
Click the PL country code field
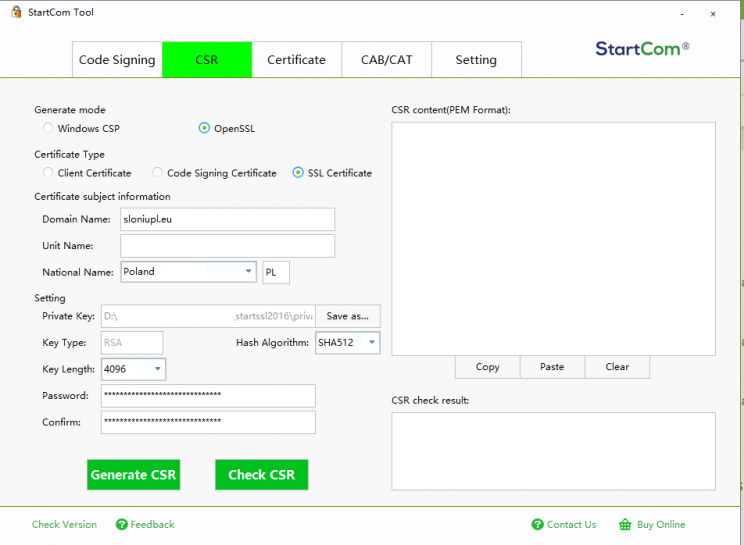(276, 272)
